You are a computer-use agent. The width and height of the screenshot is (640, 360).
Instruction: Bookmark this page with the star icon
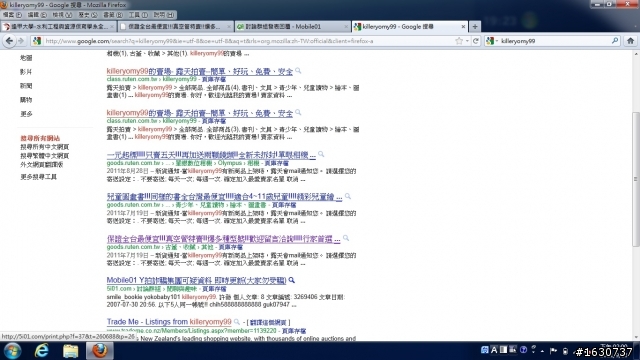click(459, 41)
